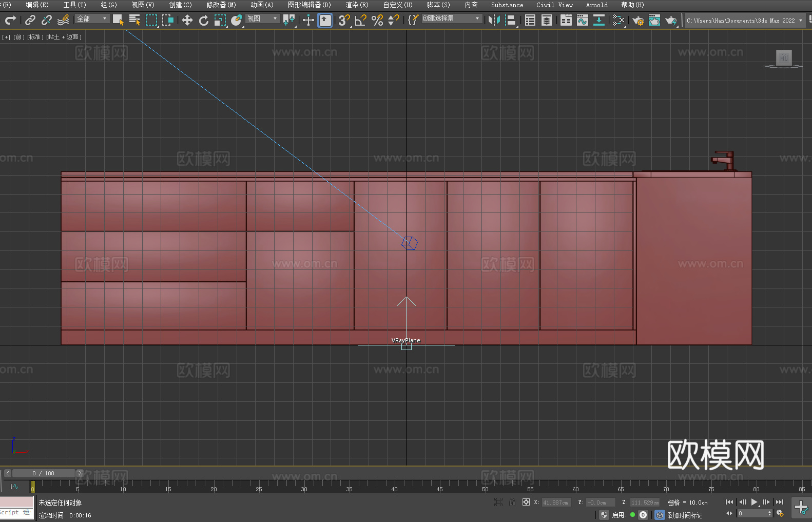This screenshot has height=522, width=812.
Task: Open the 创建(C) menu
Action: coord(180,5)
